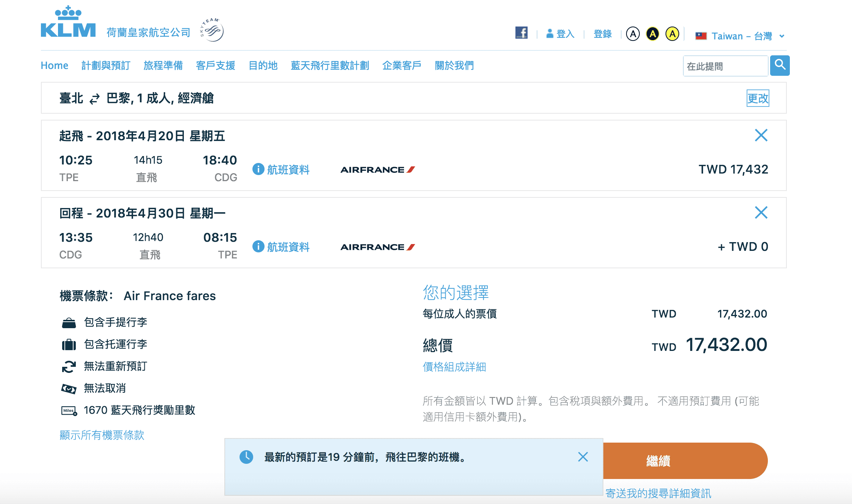Open the Home menu item
This screenshot has width=852, height=504.
[55, 66]
